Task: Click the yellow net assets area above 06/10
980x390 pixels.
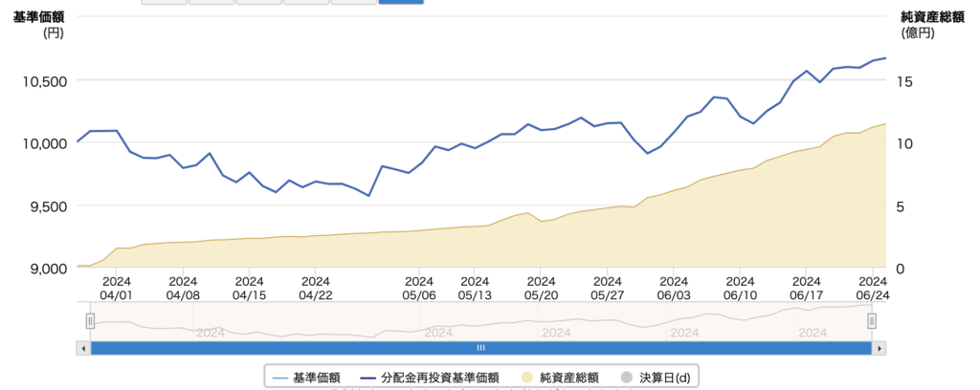Action: click(740, 220)
